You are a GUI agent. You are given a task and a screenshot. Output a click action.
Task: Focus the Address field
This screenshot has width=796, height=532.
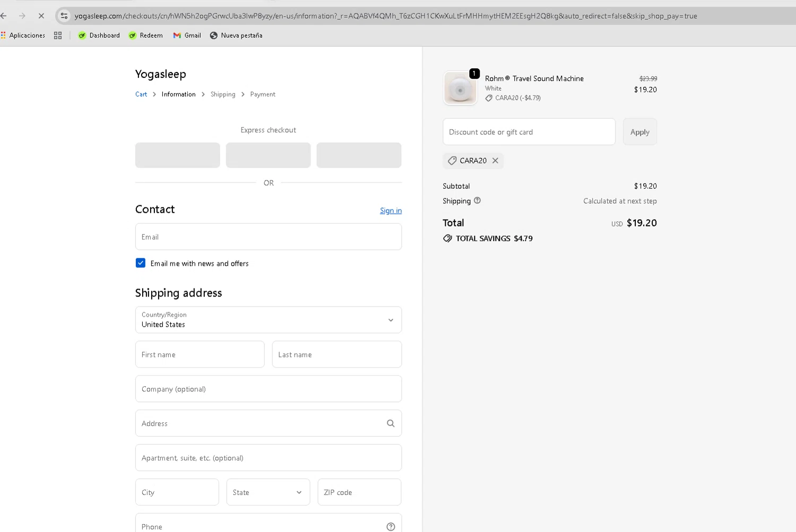(269, 423)
